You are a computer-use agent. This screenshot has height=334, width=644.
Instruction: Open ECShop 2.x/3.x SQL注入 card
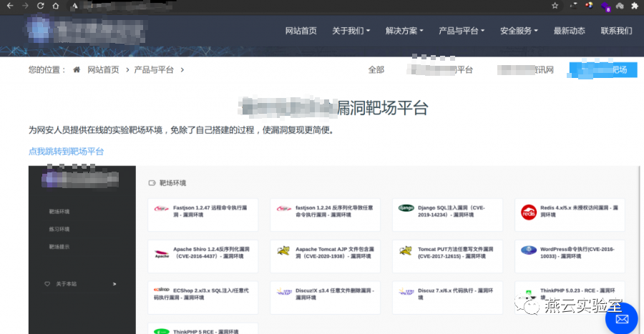click(x=203, y=298)
